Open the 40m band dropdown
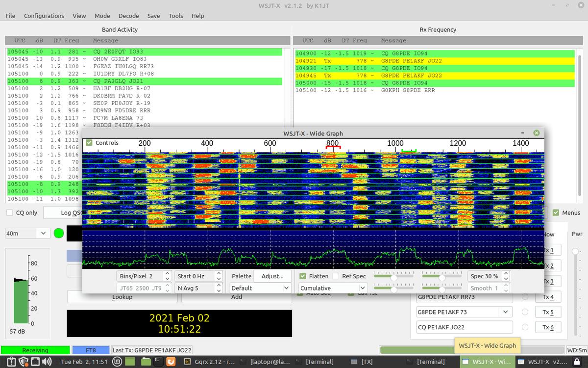The width and height of the screenshot is (588, 368). click(x=27, y=233)
